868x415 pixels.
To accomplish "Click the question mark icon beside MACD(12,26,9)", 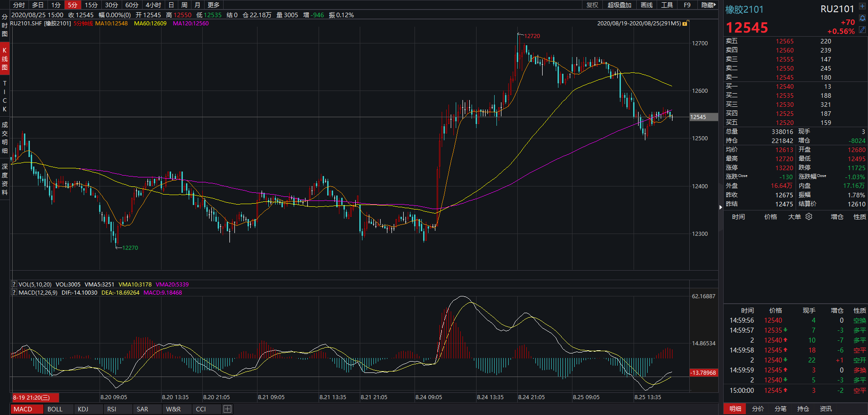I will [x=14, y=292].
